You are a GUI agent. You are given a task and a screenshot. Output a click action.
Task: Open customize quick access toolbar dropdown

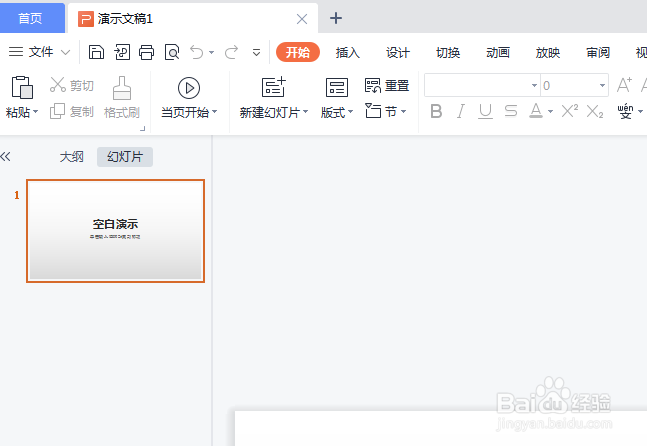[x=256, y=52]
